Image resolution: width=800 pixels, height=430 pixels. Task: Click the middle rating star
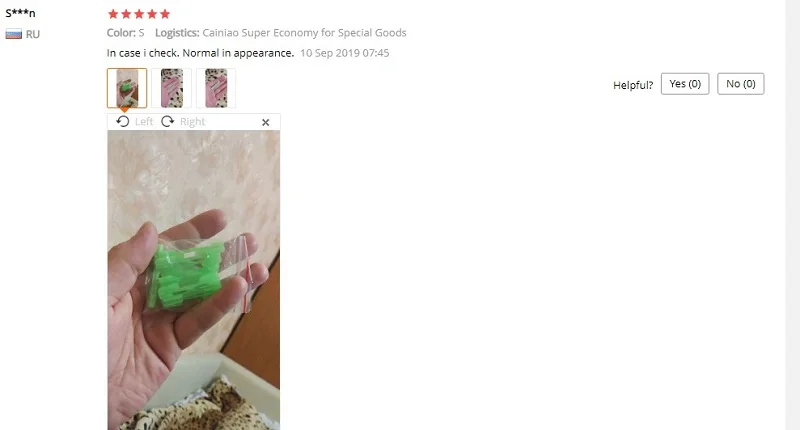139,14
